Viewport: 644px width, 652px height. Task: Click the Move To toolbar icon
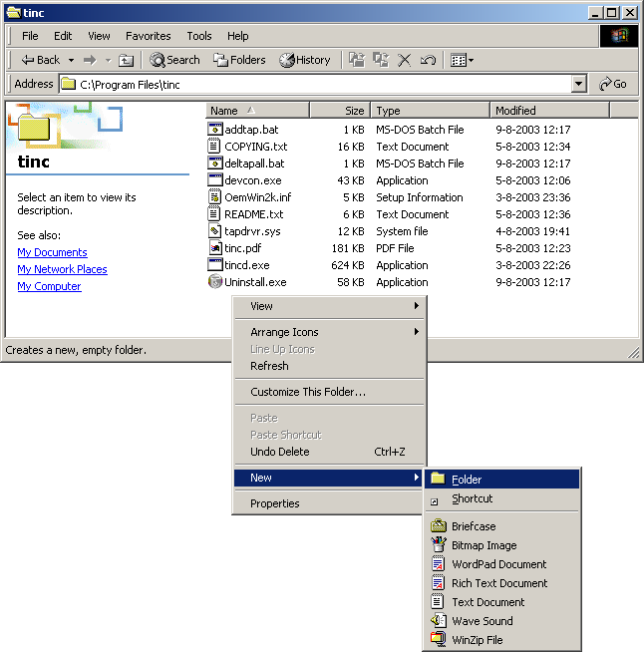[357, 60]
